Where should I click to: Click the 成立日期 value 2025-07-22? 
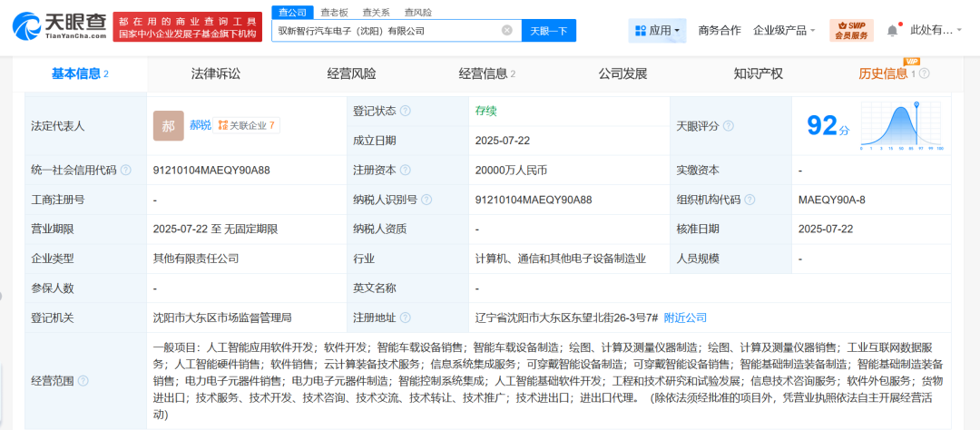coord(503,141)
